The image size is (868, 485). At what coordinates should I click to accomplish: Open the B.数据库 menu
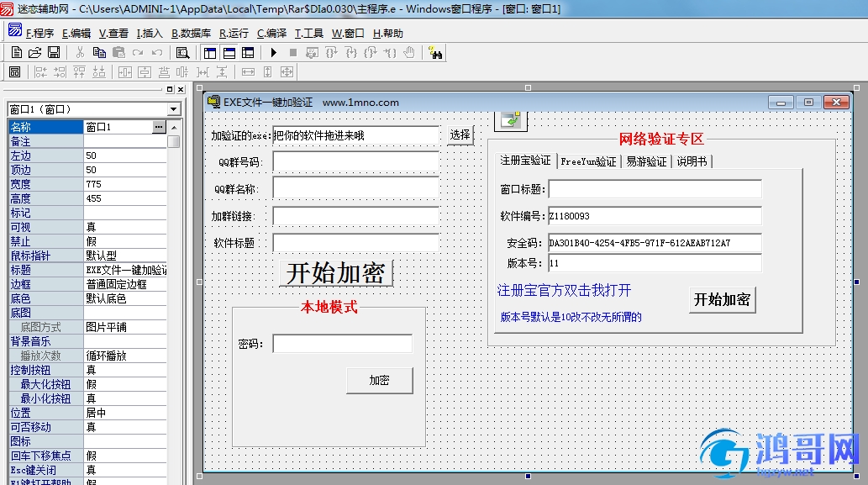191,34
